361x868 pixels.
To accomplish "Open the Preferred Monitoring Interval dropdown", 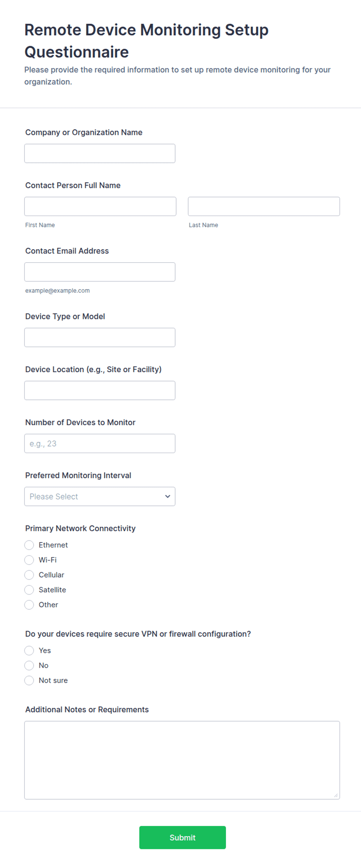I will 100,497.
